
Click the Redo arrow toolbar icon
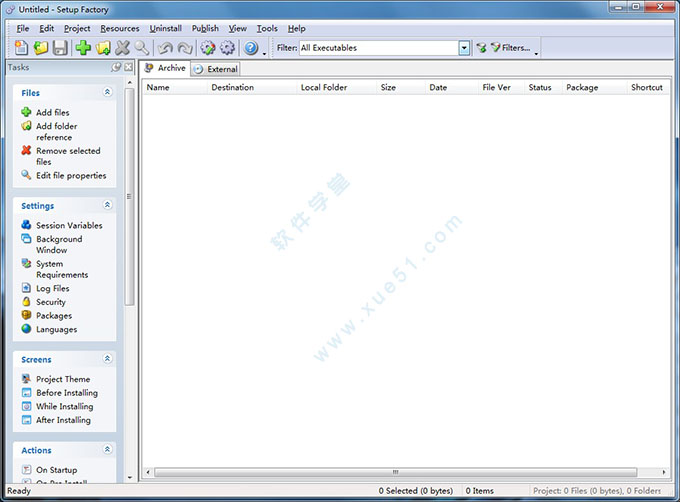pyautogui.click(x=185, y=48)
